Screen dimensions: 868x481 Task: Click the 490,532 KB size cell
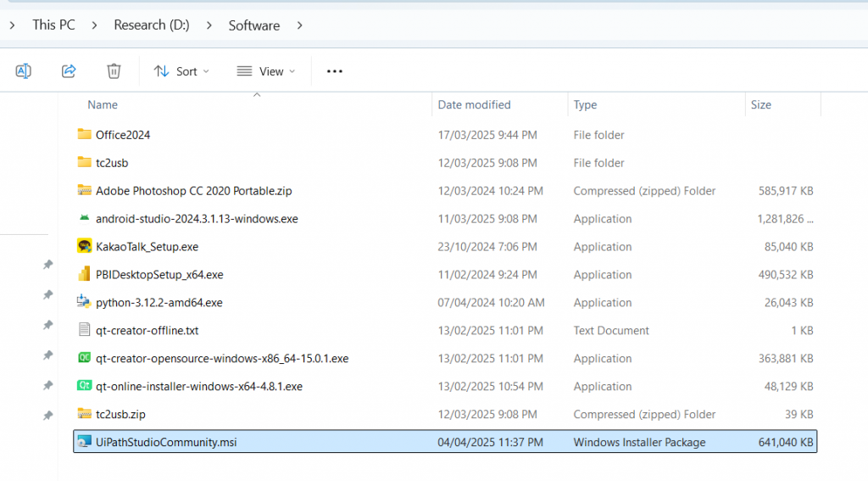click(x=786, y=275)
